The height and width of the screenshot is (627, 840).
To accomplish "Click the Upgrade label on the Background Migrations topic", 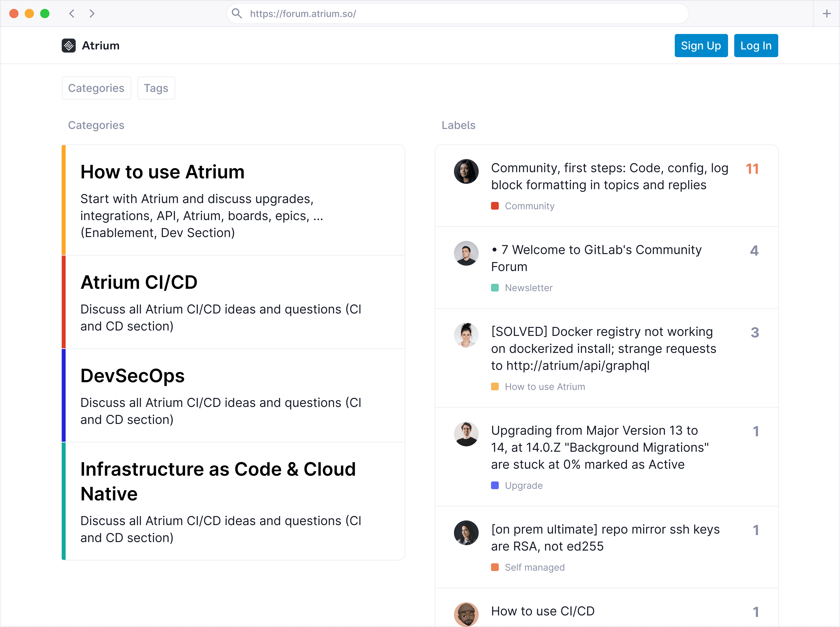I will click(524, 486).
